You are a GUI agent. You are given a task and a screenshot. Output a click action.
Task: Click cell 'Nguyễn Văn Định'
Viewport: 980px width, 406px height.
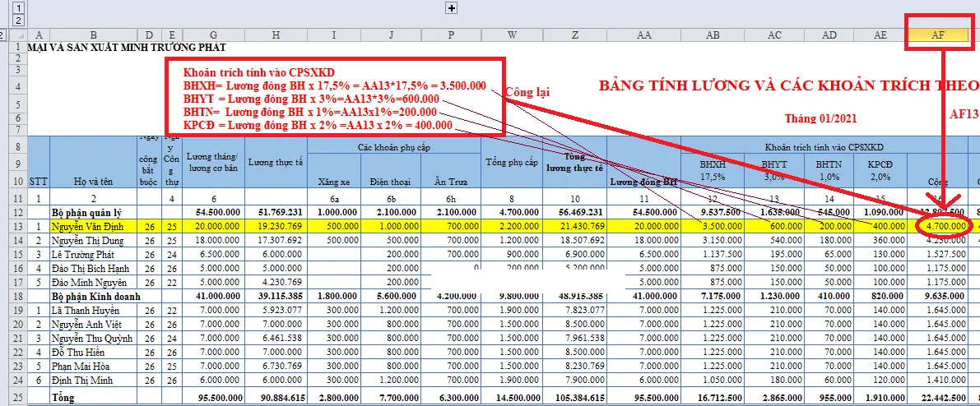tap(93, 225)
